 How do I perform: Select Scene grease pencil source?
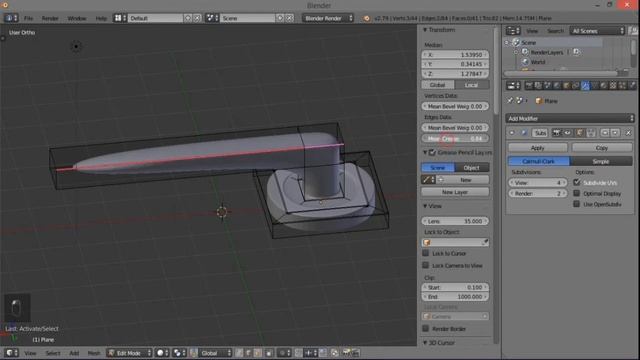[x=438, y=168]
